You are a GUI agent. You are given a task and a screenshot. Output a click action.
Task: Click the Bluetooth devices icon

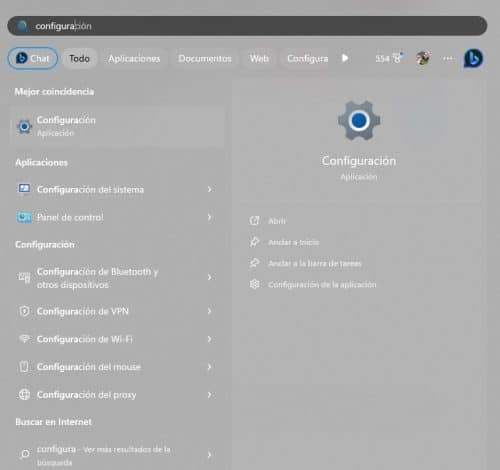pos(24,277)
